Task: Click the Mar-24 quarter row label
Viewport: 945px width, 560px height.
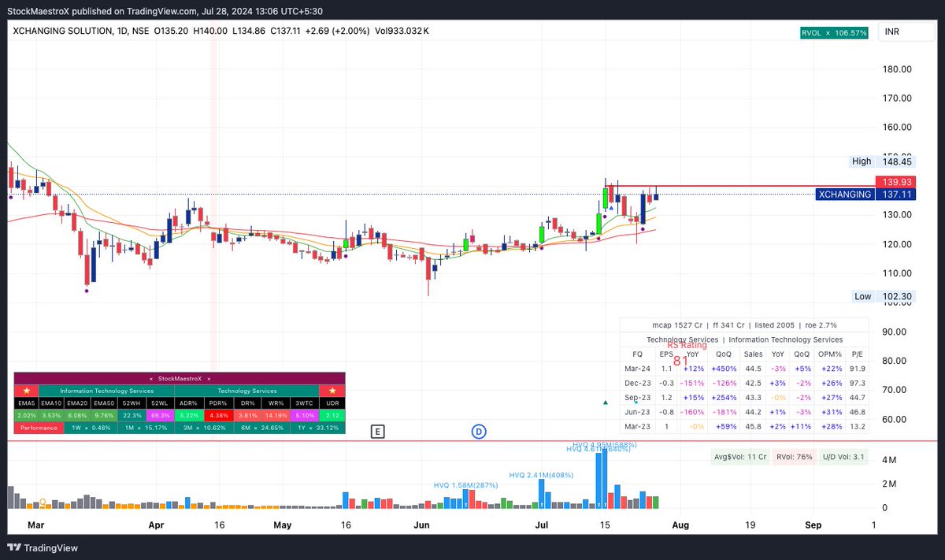Action: click(x=637, y=368)
